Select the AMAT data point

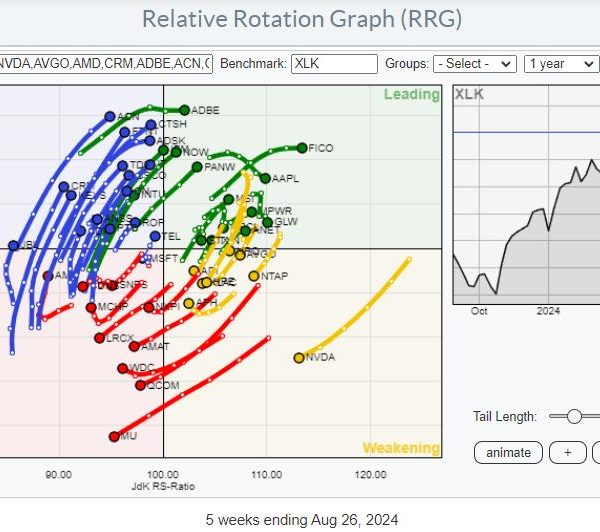[x=134, y=346]
